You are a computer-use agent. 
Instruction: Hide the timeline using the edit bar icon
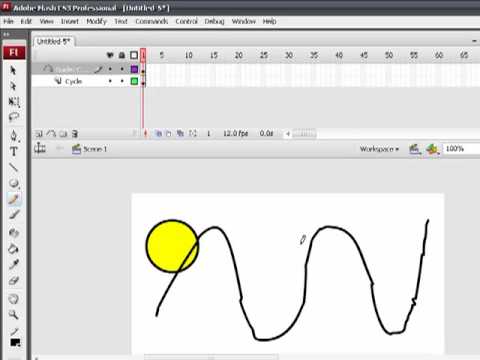coord(40,148)
